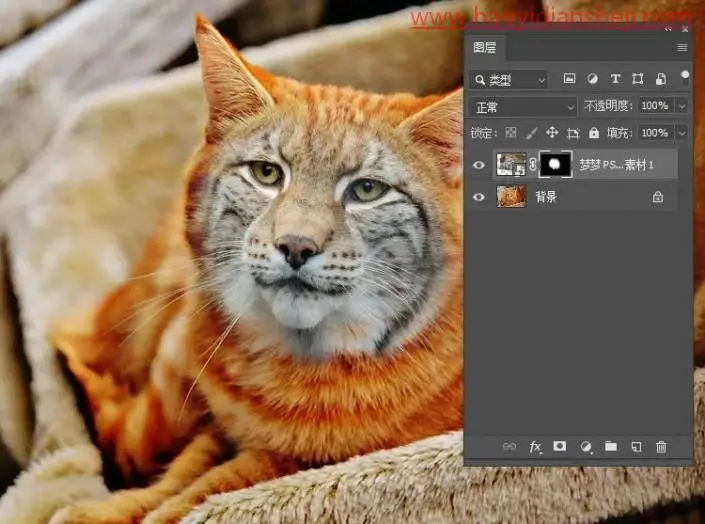Hide the 背景 layer
The width and height of the screenshot is (705, 524).
[x=479, y=197]
